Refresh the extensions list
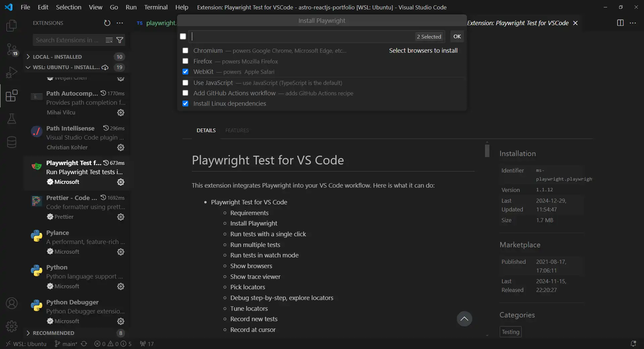This screenshot has width=644, height=349. click(x=107, y=23)
